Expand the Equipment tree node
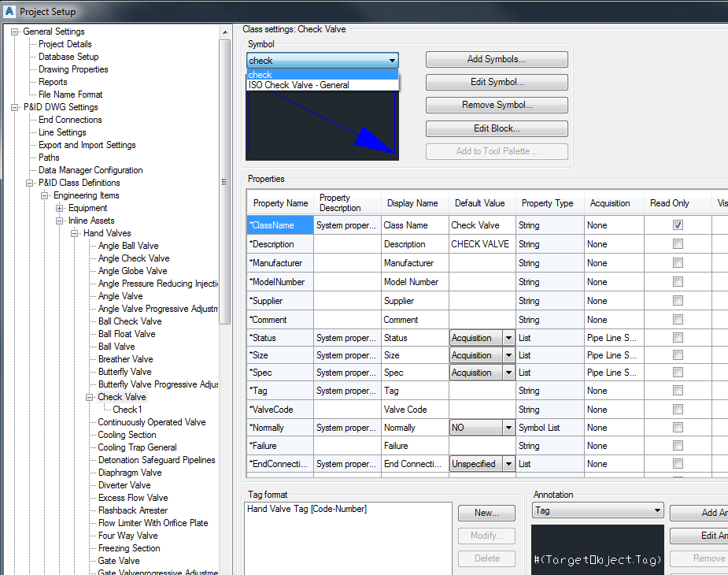Image resolution: width=728 pixels, height=575 pixels. coord(60,208)
